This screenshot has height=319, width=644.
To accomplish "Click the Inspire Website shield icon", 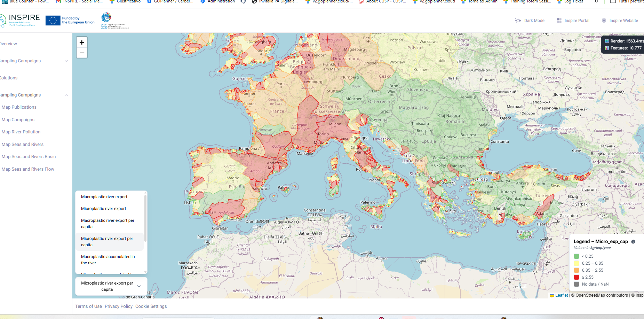I will tap(604, 21).
